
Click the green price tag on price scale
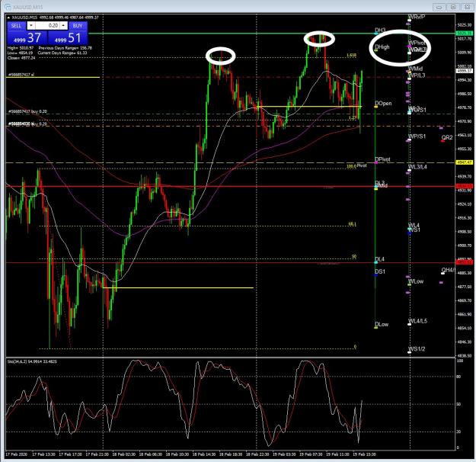point(465,34)
